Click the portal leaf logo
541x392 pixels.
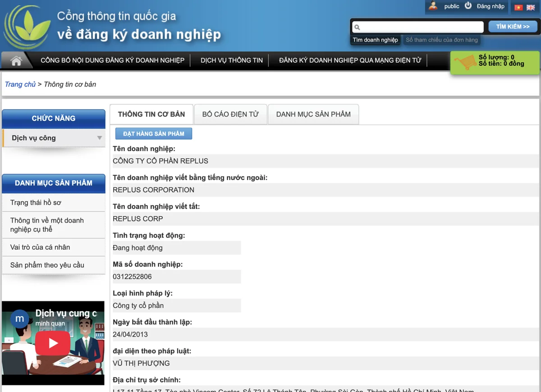[x=27, y=27]
